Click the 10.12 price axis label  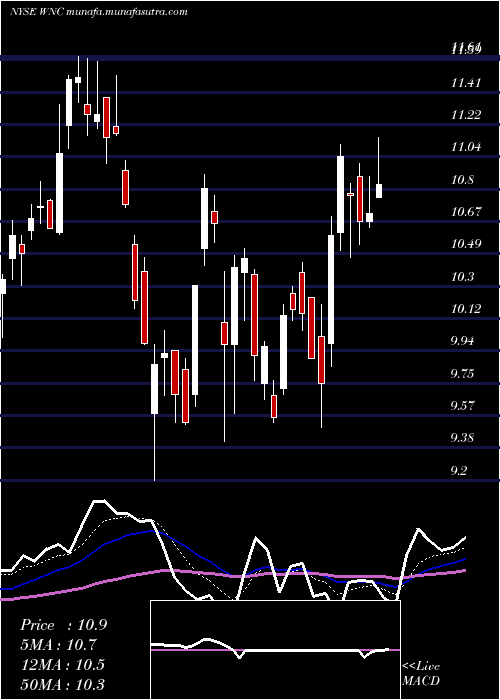point(466,308)
